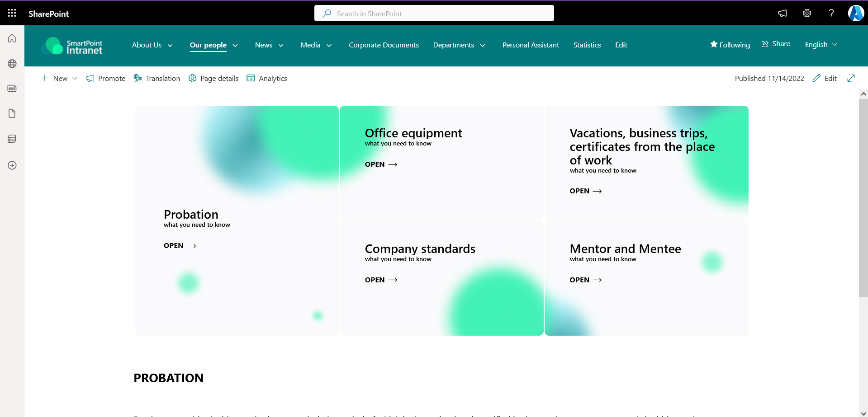Image resolution: width=868 pixels, height=417 pixels.
Task: Open the Statistics navigation item
Action: click(587, 45)
